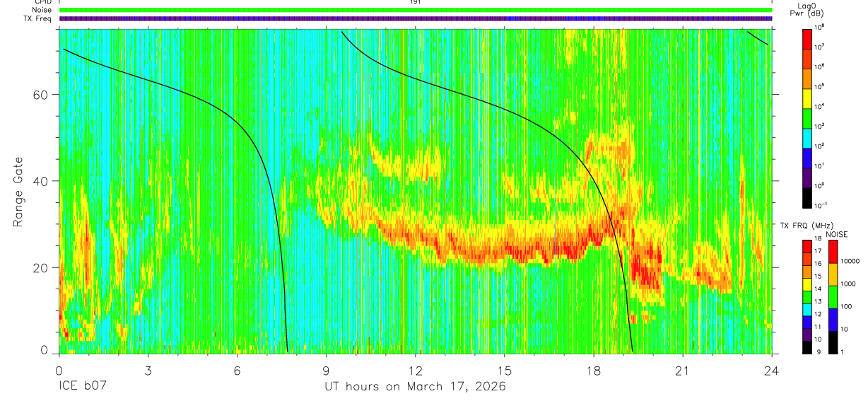Click the x-axis tick label '21'
Viewport: 868px width, 401px height.
683,371
